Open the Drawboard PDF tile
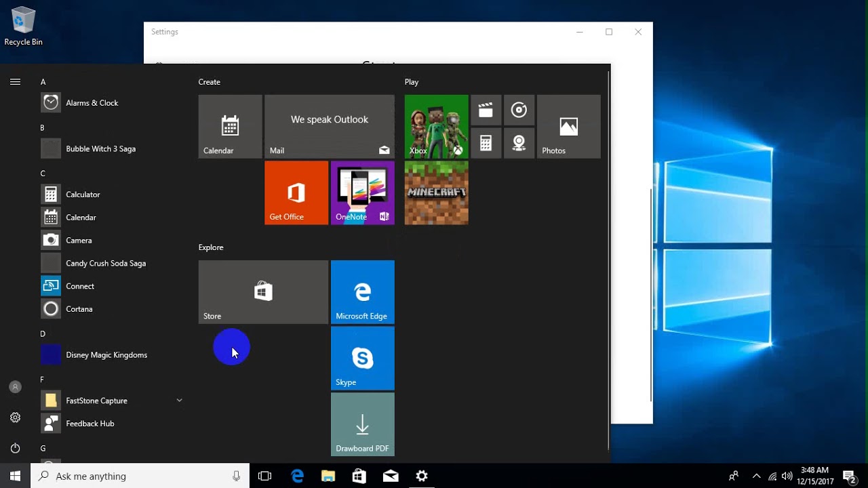This screenshot has height=488, width=868. 363,424
